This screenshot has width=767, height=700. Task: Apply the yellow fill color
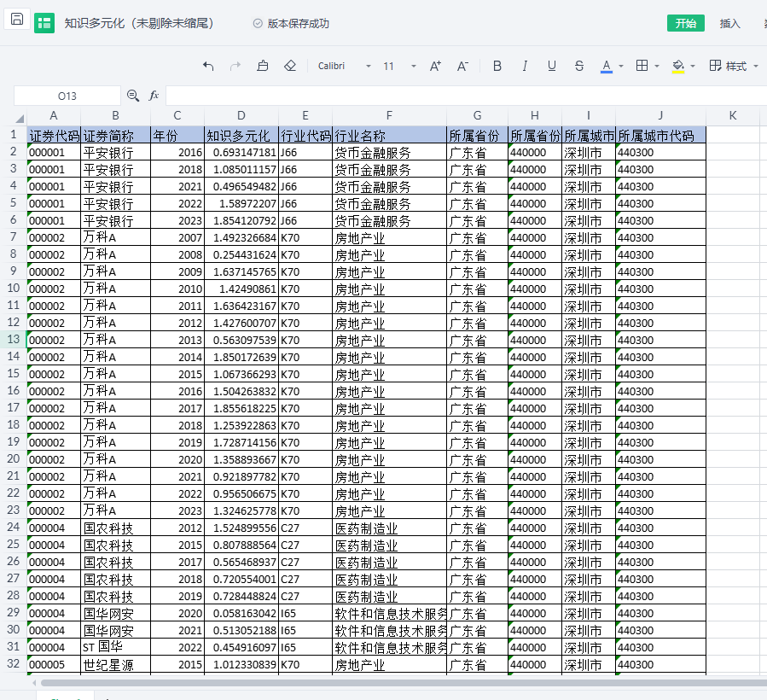678,67
